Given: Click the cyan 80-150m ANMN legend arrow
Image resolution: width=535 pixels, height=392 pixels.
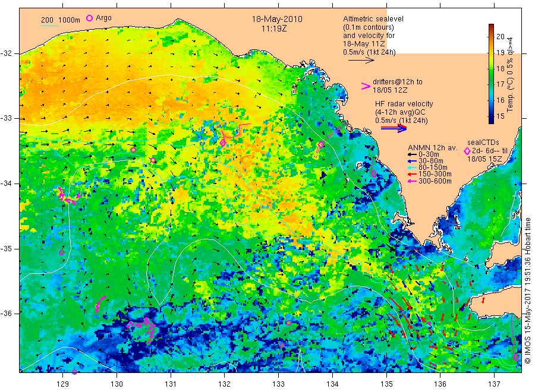Looking at the screenshot, I should (x=412, y=167).
